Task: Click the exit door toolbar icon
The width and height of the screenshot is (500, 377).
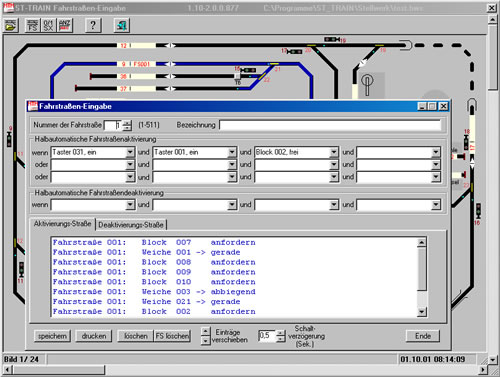Action: [x=121, y=25]
